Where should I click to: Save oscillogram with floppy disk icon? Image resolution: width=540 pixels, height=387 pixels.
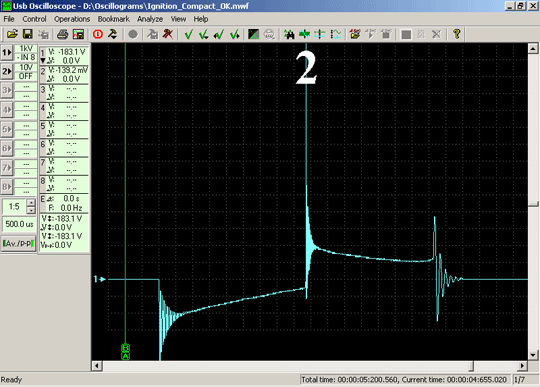tap(28, 34)
